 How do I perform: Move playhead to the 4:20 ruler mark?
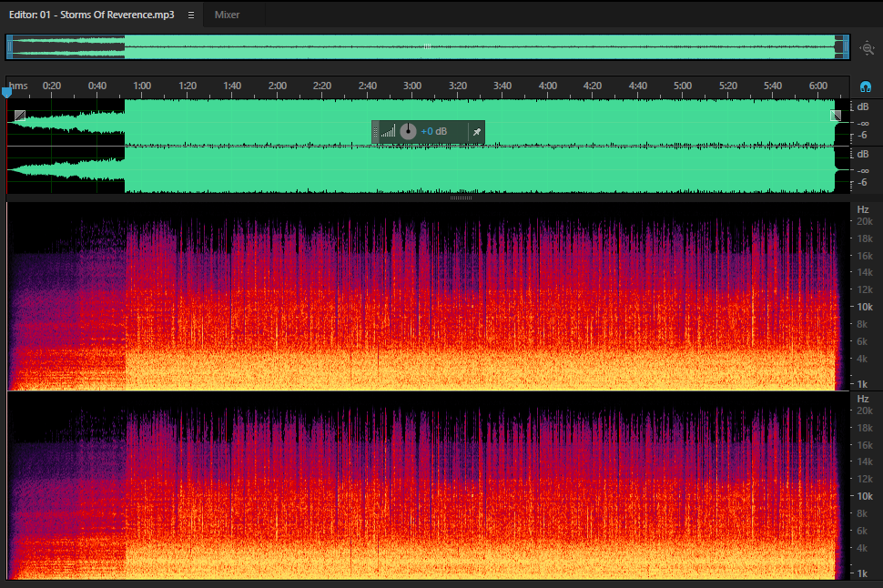pos(593,86)
